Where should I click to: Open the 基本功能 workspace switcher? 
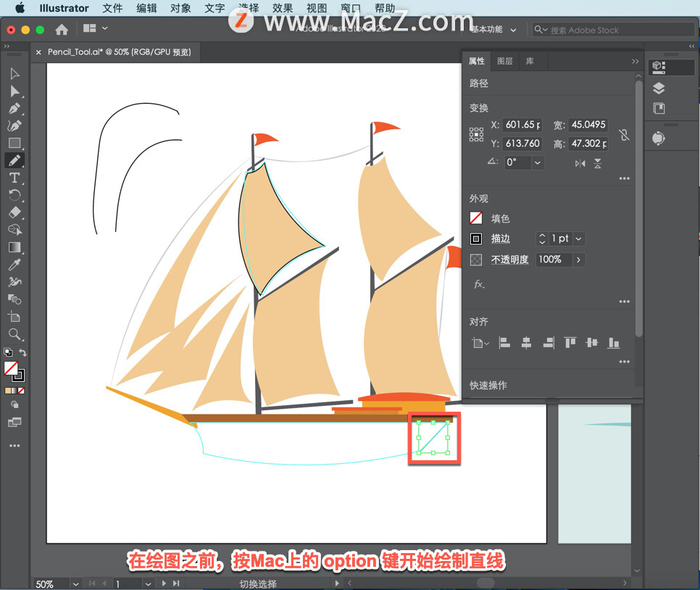pyautogui.click(x=493, y=30)
